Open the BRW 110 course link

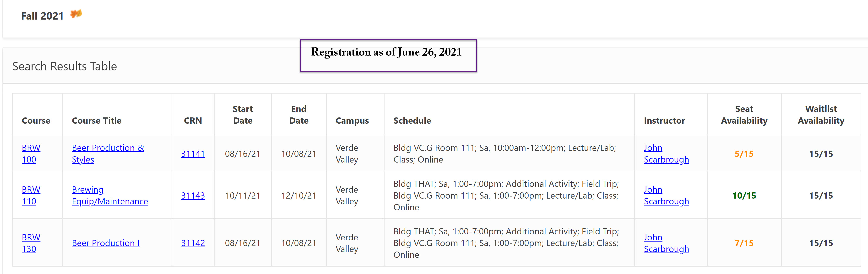(31, 195)
